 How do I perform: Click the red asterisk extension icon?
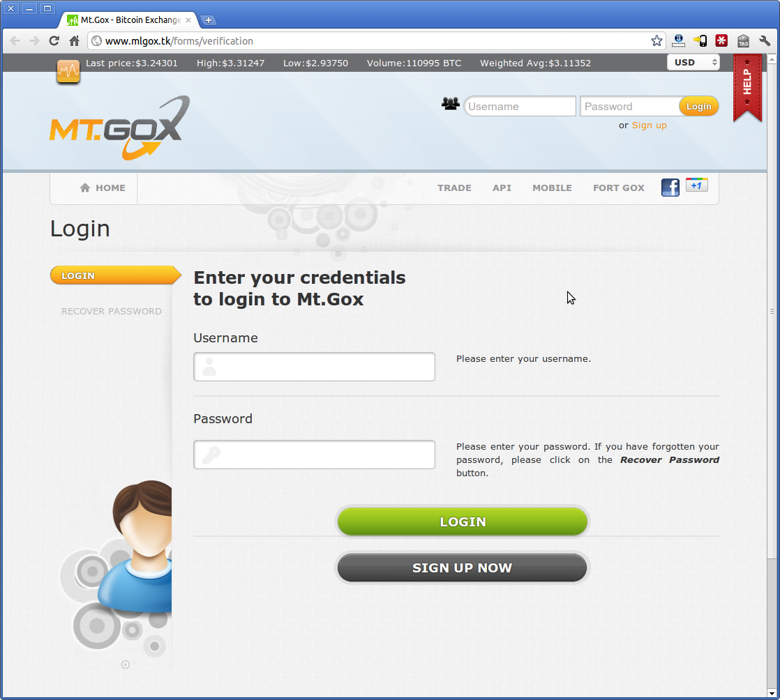721,40
